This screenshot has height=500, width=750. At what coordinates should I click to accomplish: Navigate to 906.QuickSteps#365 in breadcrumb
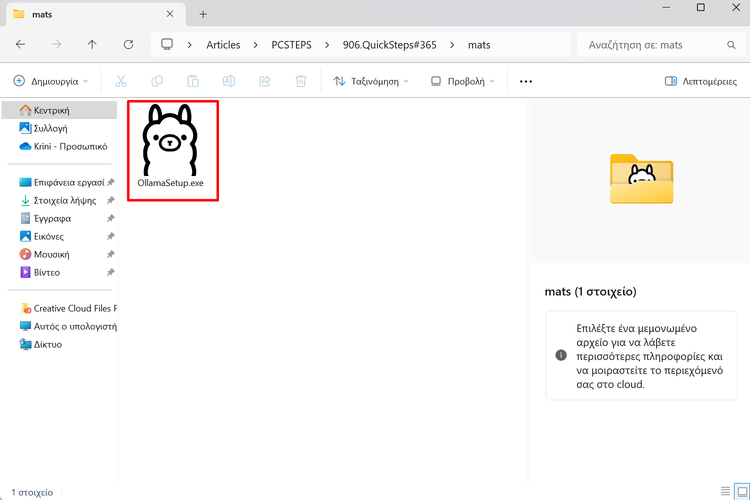pos(389,45)
